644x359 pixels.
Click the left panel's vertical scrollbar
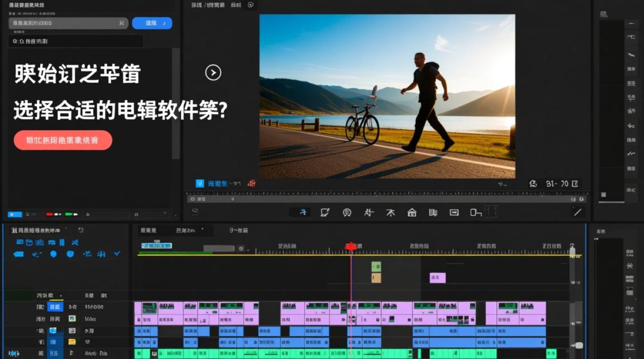click(176, 103)
